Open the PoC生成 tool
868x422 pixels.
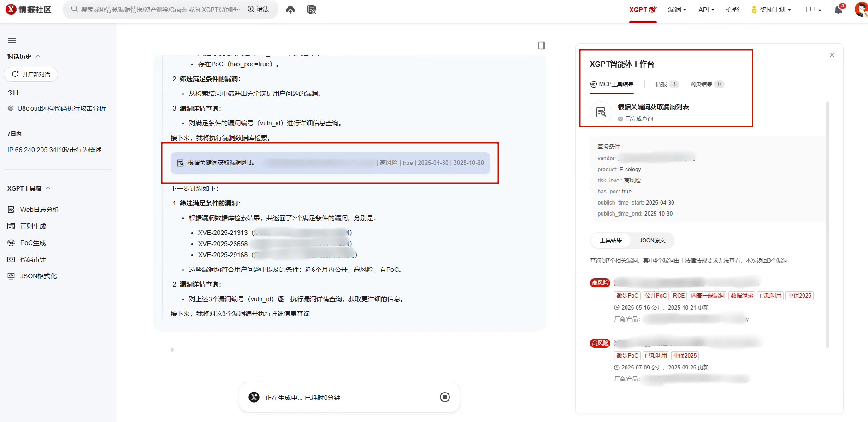coord(33,243)
